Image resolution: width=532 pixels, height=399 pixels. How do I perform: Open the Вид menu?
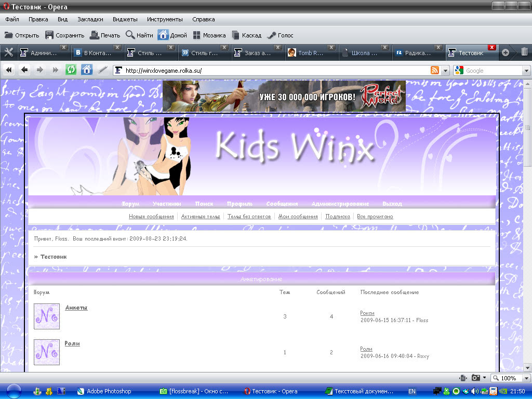point(62,19)
